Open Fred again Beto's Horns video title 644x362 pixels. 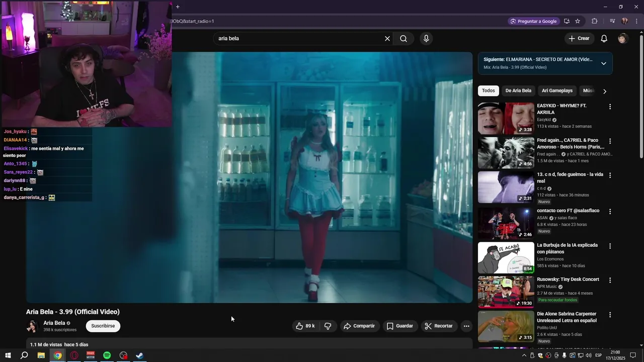[x=571, y=144]
